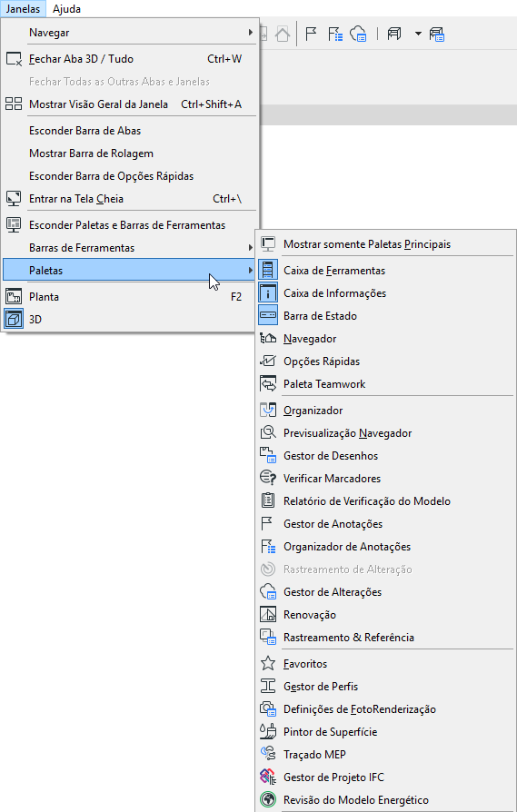Image resolution: width=517 pixels, height=812 pixels.
Task: Click the Favoritos star icon
Action: tap(268, 663)
